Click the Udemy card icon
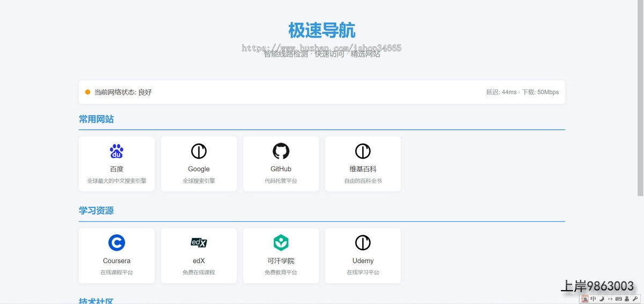 tap(363, 243)
